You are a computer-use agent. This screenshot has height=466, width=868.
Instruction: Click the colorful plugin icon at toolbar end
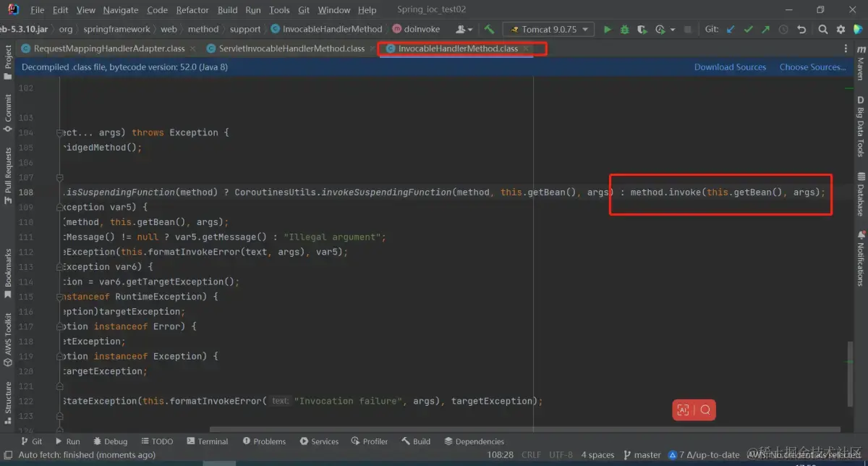(x=858, y=30)
